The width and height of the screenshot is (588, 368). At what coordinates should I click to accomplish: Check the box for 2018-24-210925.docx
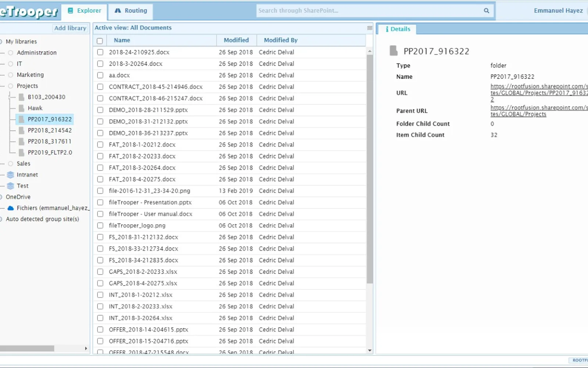(100, 52)
